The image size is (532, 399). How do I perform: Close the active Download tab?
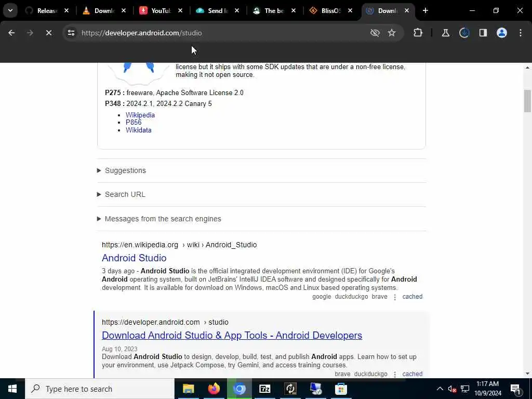click(407, 10)
